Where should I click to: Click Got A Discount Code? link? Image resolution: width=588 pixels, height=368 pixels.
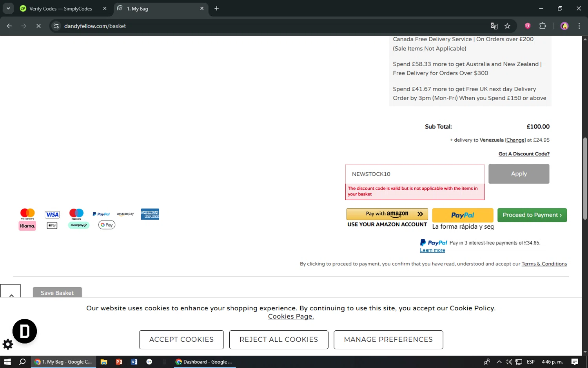pyautogui.click(x=524, y=154)
